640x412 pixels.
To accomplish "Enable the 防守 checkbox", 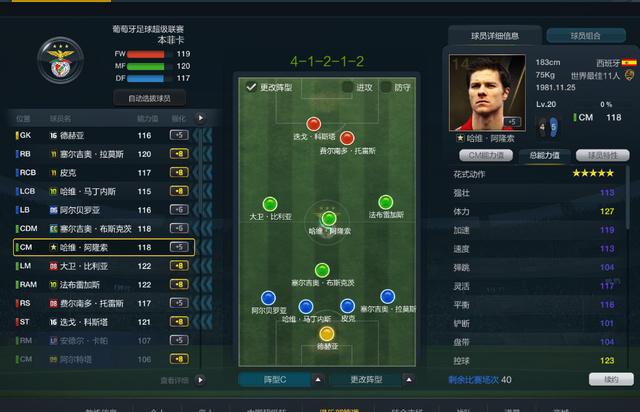I will [x=386, y=87].
